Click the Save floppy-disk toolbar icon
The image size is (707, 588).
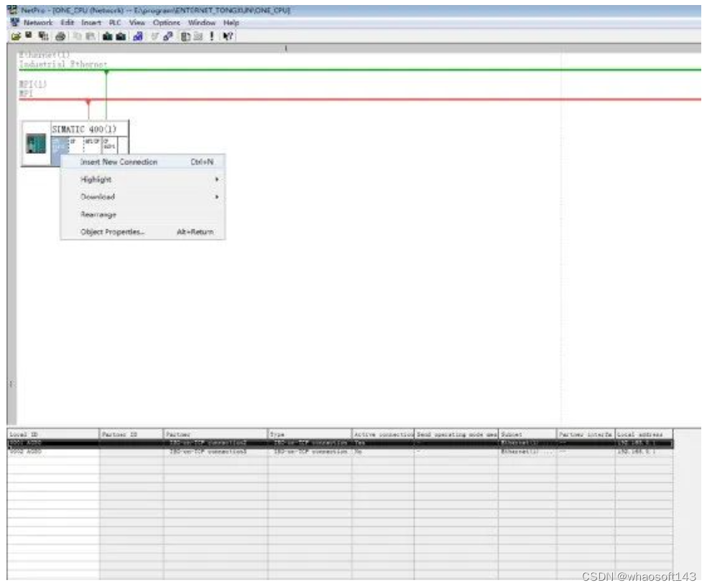coord(29,36)
